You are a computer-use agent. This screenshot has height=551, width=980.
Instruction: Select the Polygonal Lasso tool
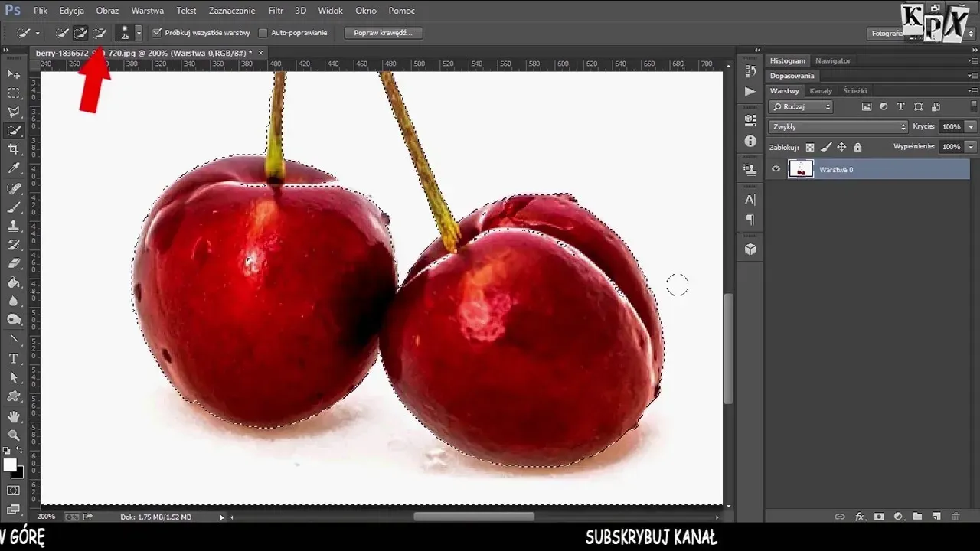14,112
